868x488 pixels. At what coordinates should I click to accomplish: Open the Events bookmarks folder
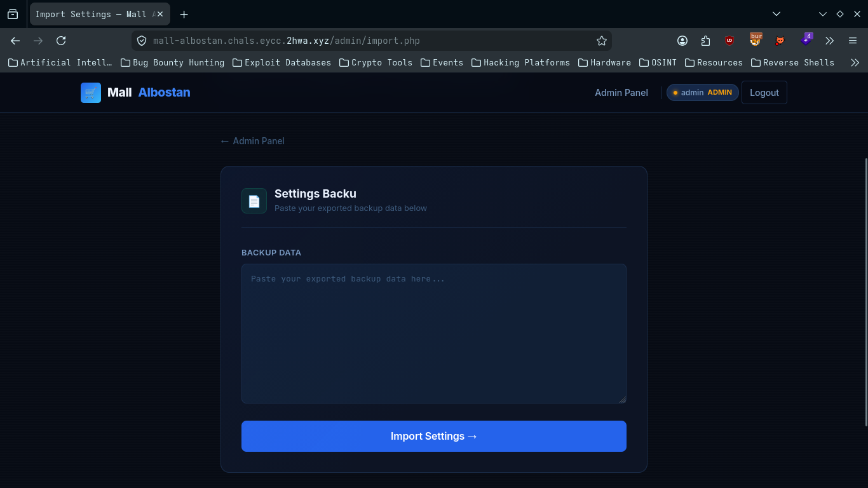click(442, 62)
